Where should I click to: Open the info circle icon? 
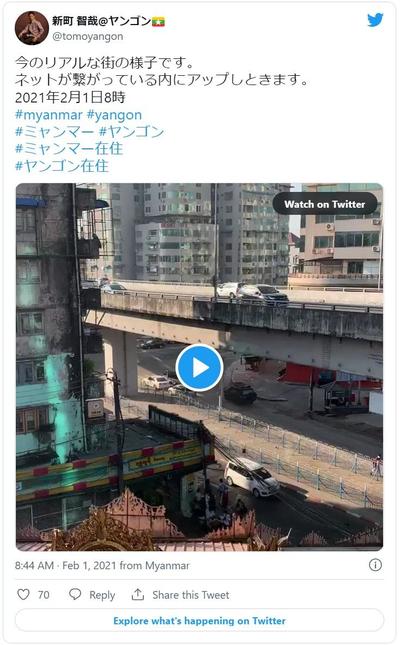click(375, 565)
